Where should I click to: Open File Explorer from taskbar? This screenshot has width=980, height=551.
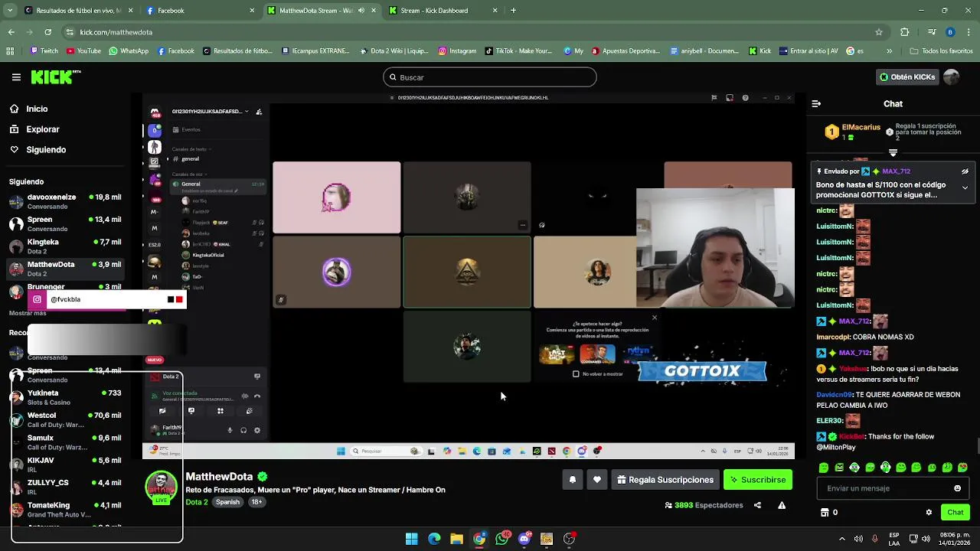click(456, 539)
